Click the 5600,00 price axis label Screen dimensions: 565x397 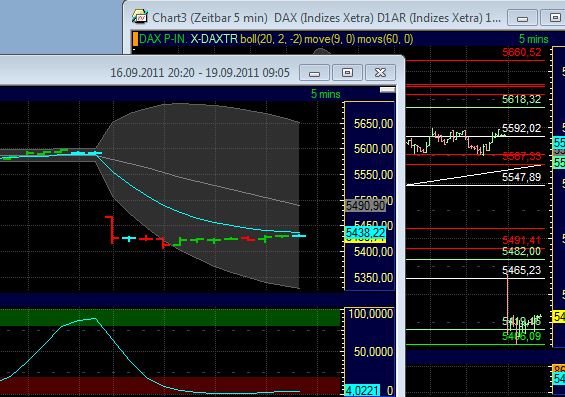tap(373, 149)
